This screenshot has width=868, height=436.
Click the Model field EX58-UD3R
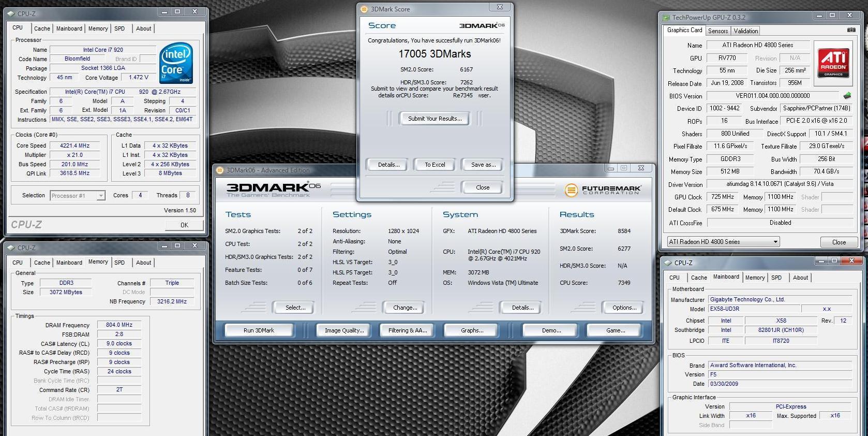754,309
